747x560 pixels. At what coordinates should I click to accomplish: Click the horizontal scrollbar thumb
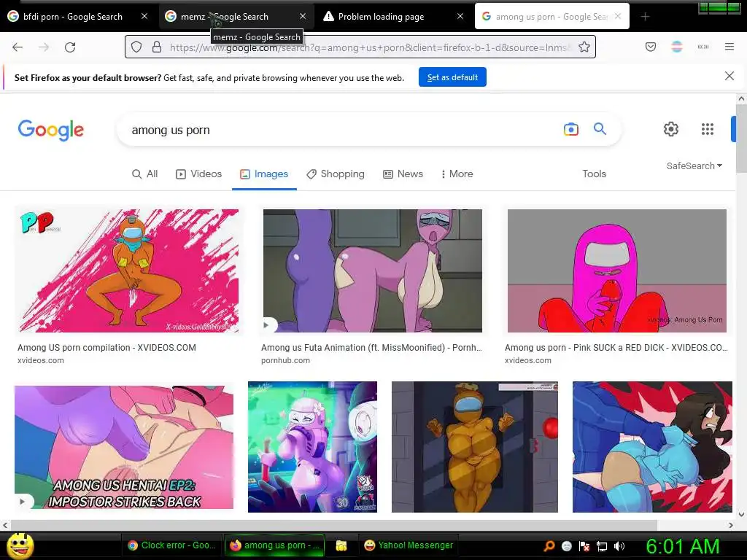(333, 525)
